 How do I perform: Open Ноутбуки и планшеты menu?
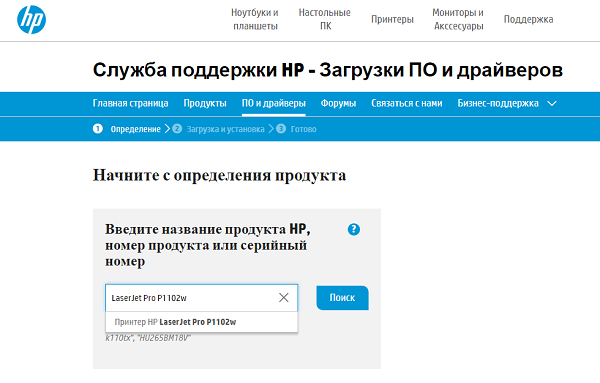[x=255, y=20]
